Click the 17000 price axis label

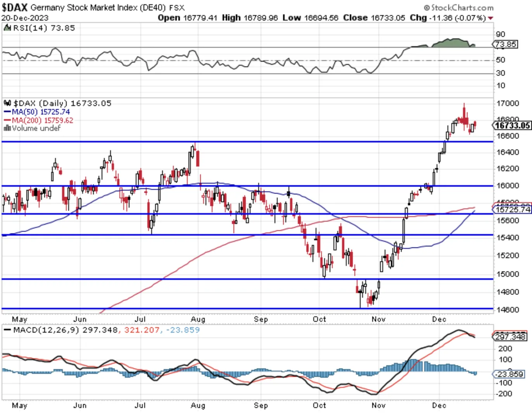click(x=508, y=103)
